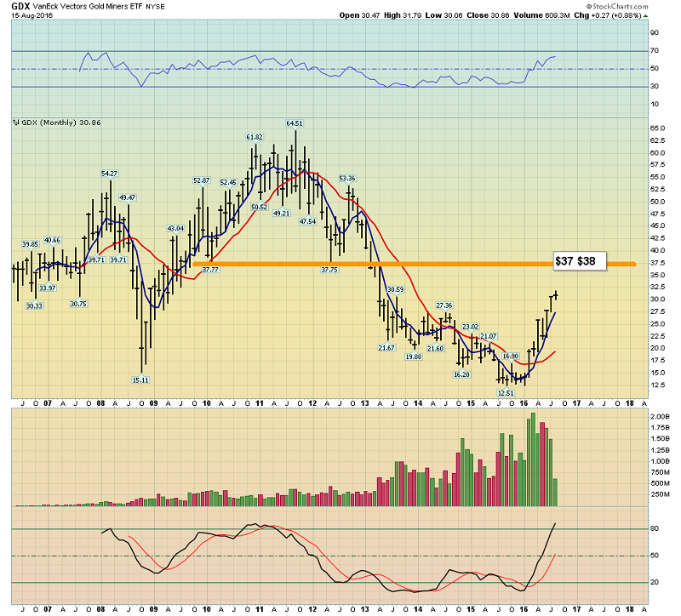Click the 54.27 high label in 2008
This screenshot has height=616, width=681.
point(109,174)
